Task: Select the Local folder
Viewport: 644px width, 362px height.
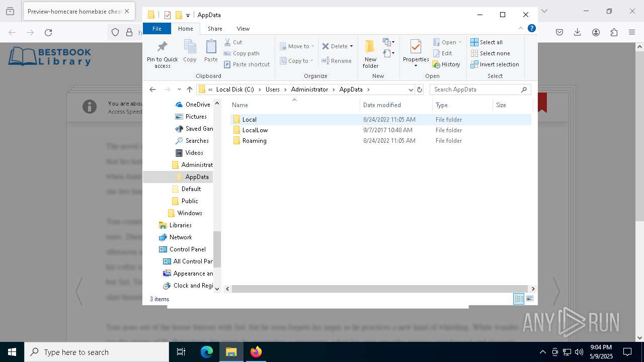Action: pos(381,120)
